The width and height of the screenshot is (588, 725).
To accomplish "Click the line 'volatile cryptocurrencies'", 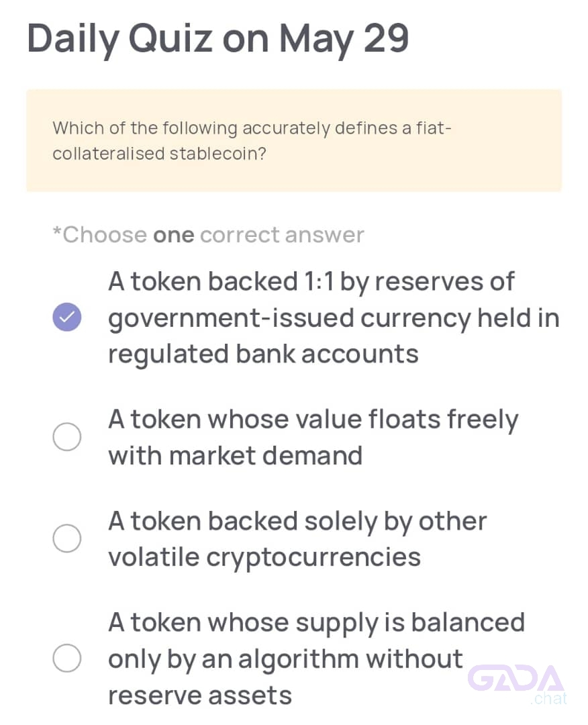I will click(264, 558).
